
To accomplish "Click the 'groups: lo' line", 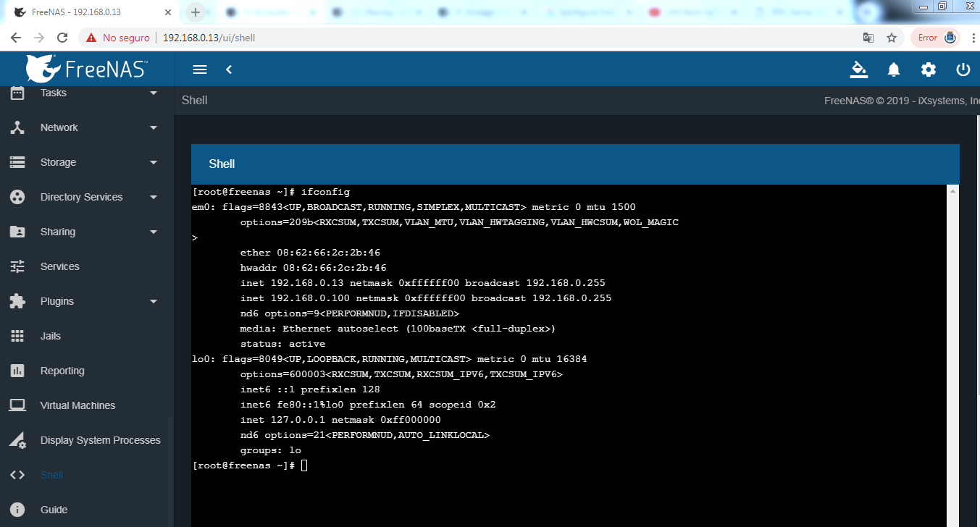I will click(x=271, y=450).
